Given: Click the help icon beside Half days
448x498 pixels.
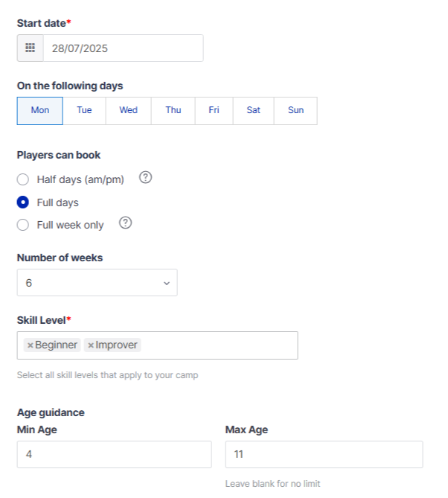Looking at the screenshot, I should tap(145, 177).
